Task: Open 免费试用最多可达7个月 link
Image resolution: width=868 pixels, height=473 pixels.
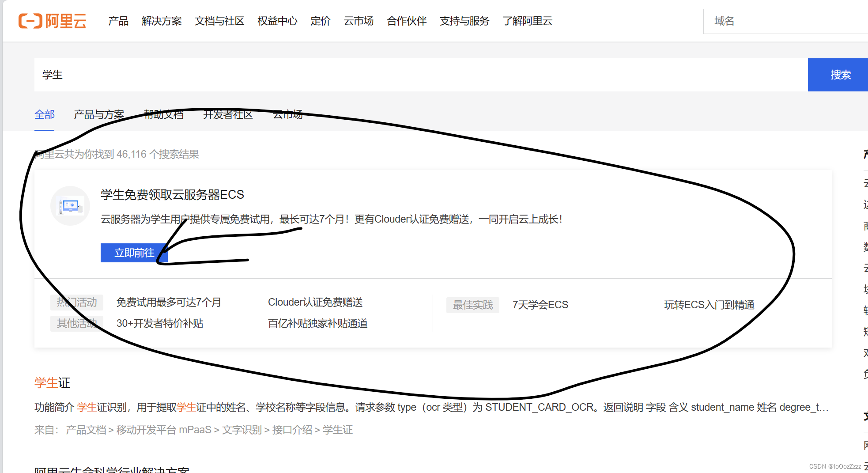Action: [169, 302]
